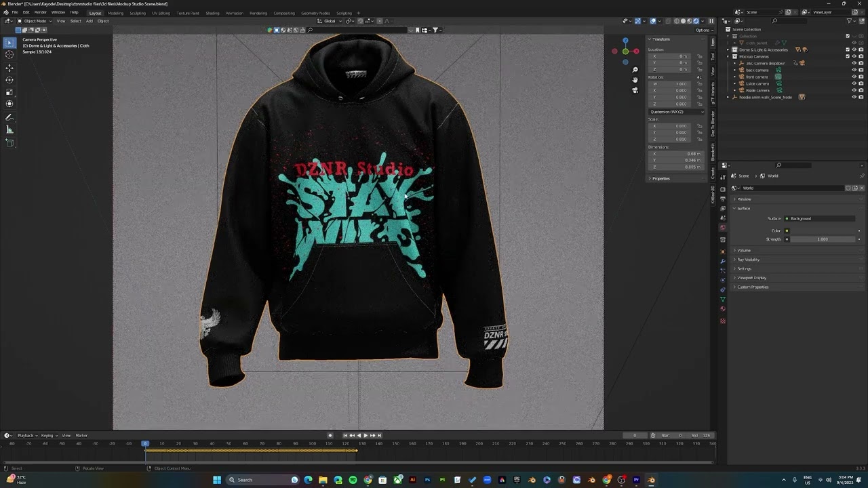Switch to solid viewport shading

[x=683, y=21]
